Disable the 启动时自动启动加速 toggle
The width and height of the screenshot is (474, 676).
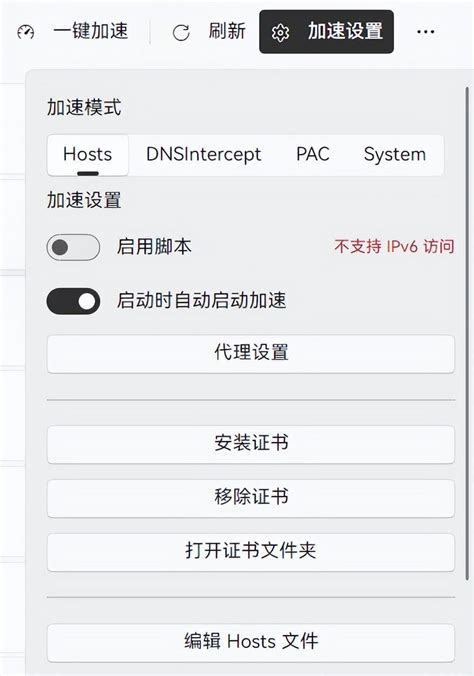pyautogui.click(x=73, y=301)
